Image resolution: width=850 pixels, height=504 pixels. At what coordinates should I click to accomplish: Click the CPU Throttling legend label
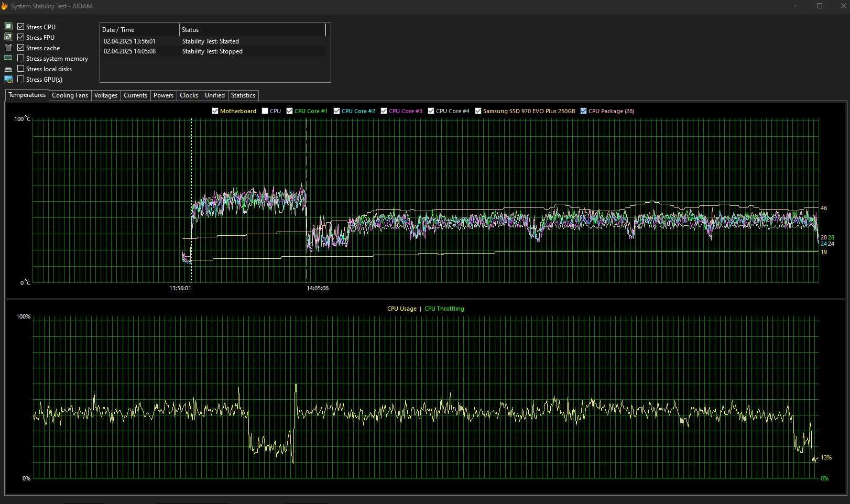point(444,309)
